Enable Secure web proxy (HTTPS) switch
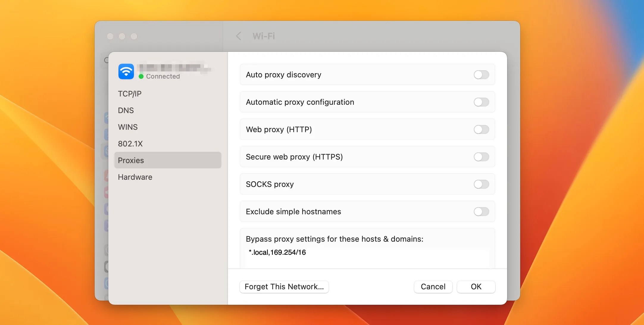The width and height of the screenshot is (644, 325). point(481,157)
